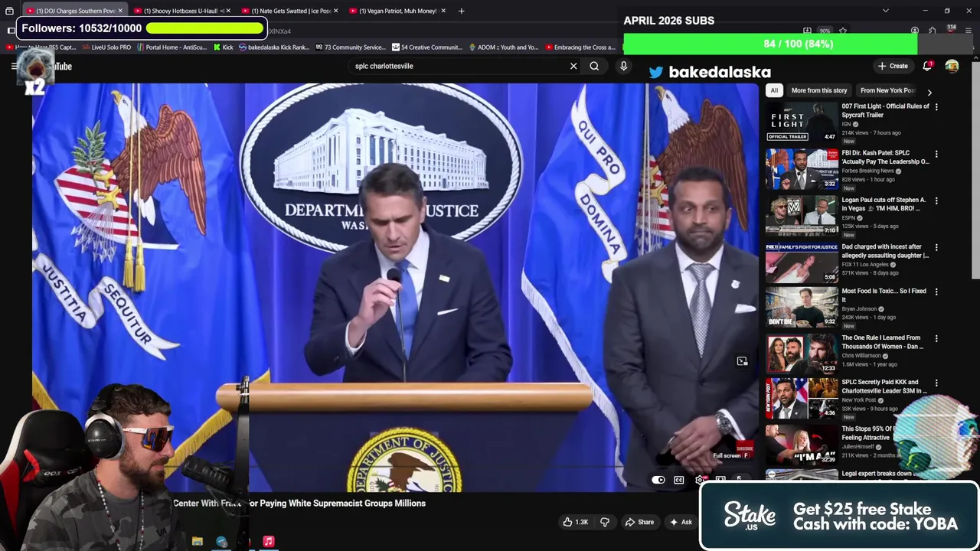This screenshot has height=551, width=980.
Task: Open the folder icon in taskbar
Action: tap(198, 541)
